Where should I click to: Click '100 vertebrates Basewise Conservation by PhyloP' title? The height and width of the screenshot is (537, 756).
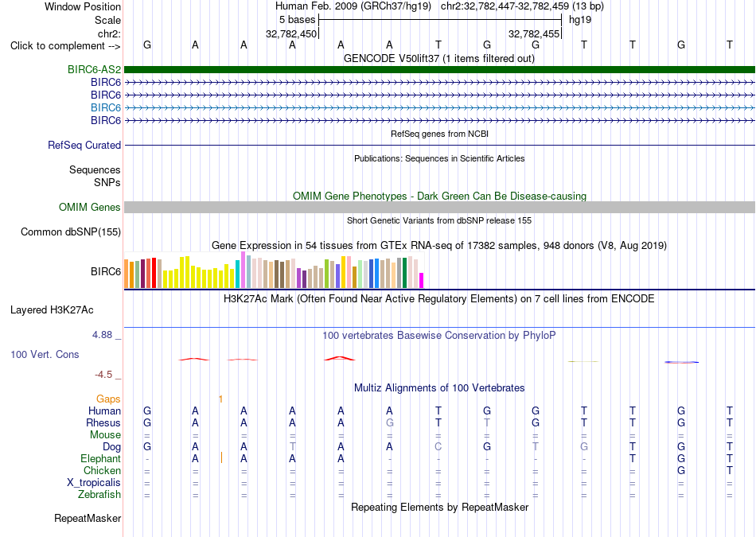point(439,336)
